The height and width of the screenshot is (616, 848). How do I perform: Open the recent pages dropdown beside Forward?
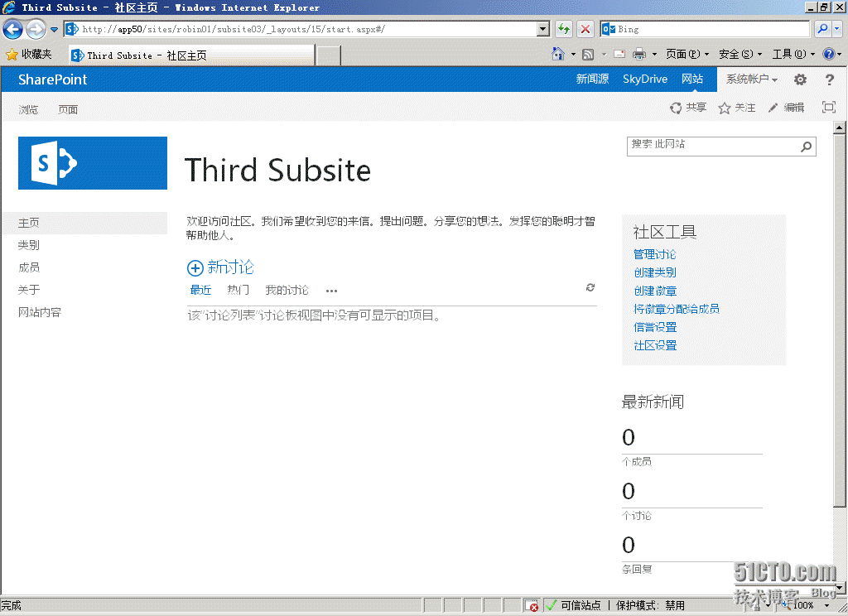coord(54,29)
